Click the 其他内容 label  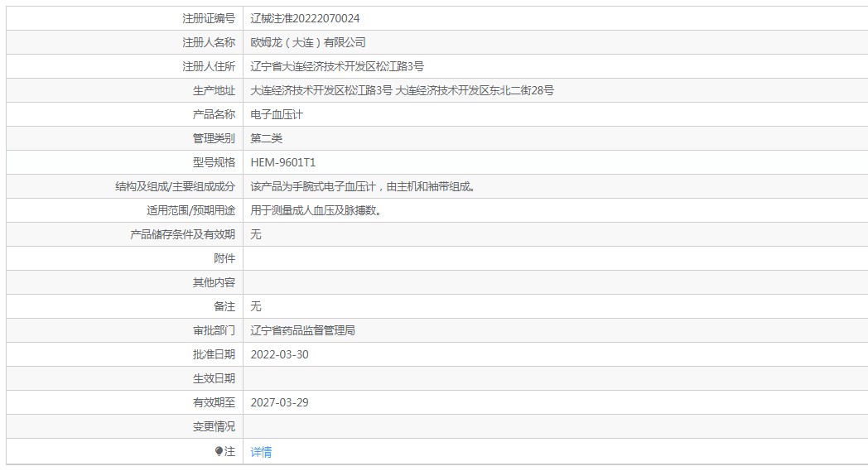214,282
